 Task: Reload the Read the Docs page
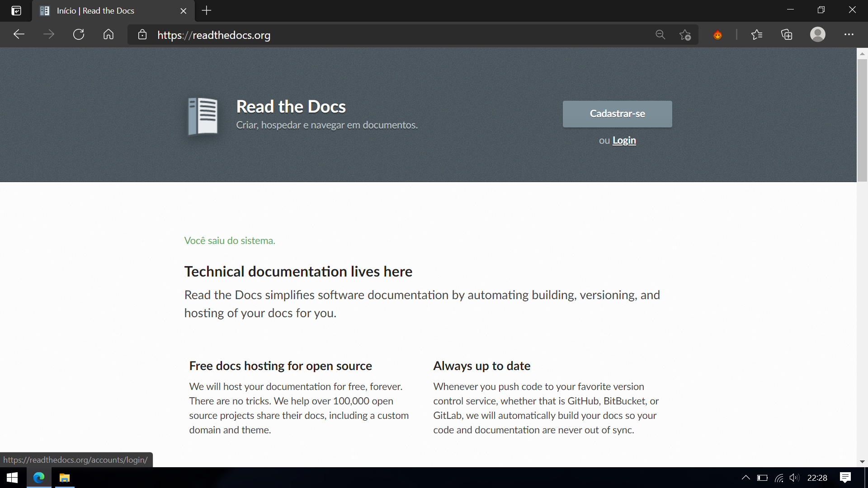(79, 35)
